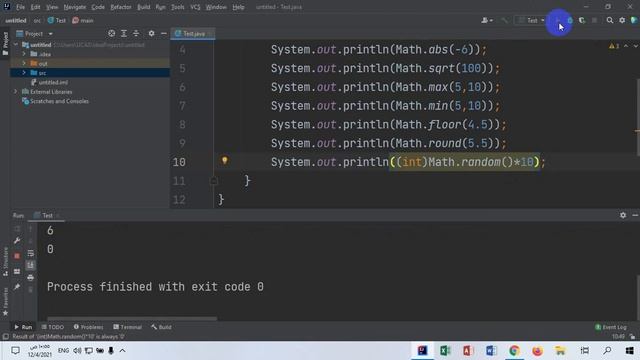
Task: Click Select Opened File locate icon
Action: tap(111, 33)
